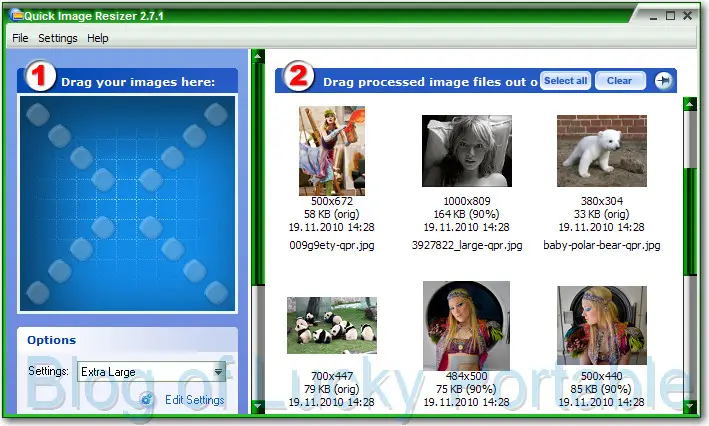Click the file name 009g9ety-qpr.jpg
This screenshot has height=426, width=709.
pyautogui.click(x=332, y=246)
